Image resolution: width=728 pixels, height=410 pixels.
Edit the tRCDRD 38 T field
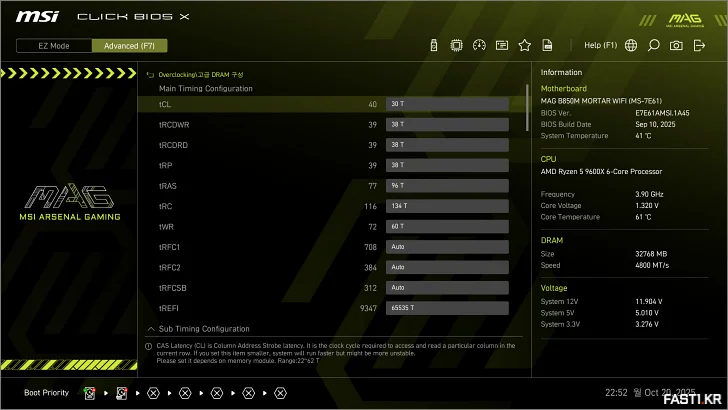[x=447, y=145]
